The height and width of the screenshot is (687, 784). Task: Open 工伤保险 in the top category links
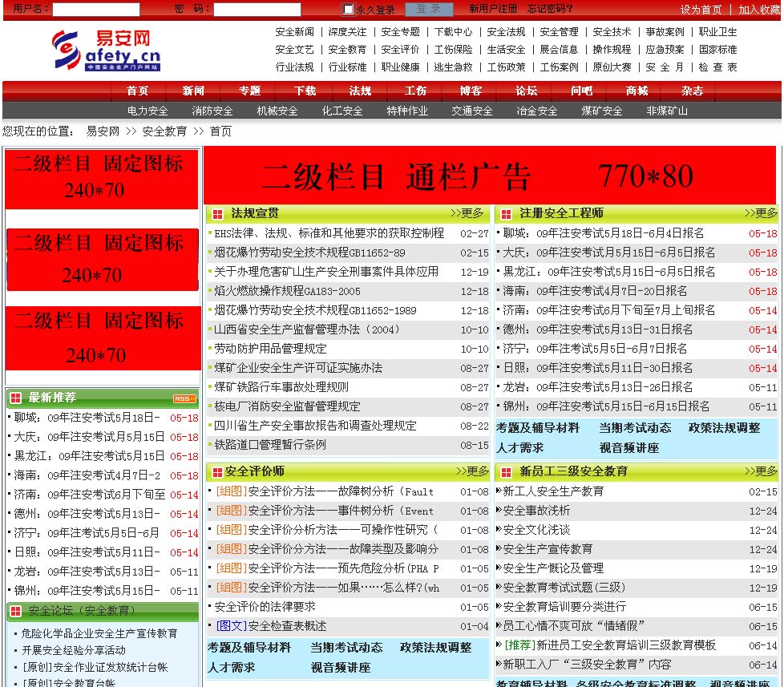coord(453,50)
